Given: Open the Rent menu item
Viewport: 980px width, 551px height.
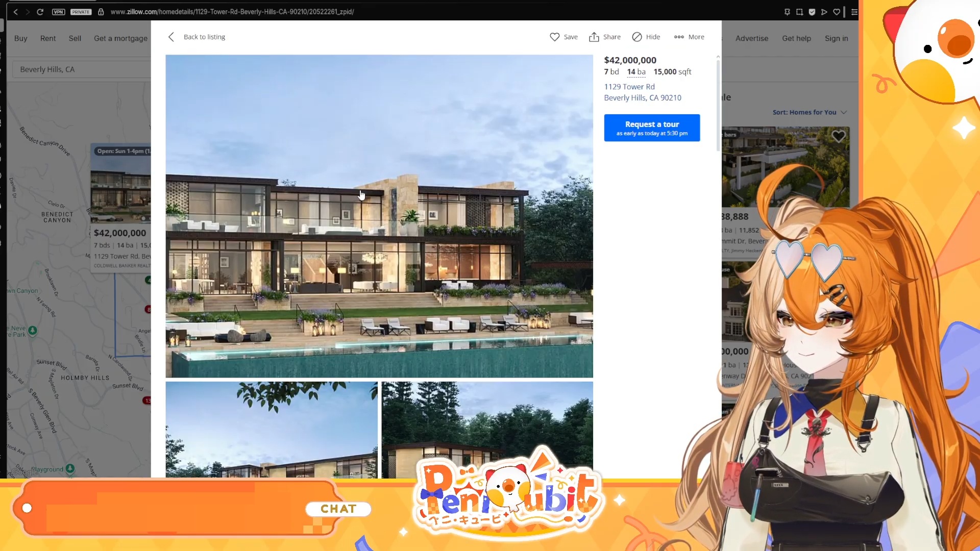Looking at the screenshot, I should [48, 38].
